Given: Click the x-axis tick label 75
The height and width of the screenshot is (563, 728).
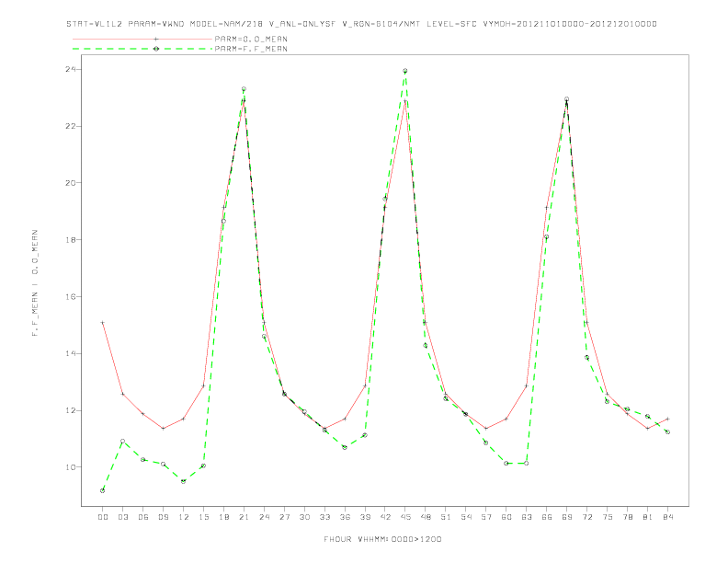Looking at the screenshot, I should pyautogui.click(x=608, y=517).
